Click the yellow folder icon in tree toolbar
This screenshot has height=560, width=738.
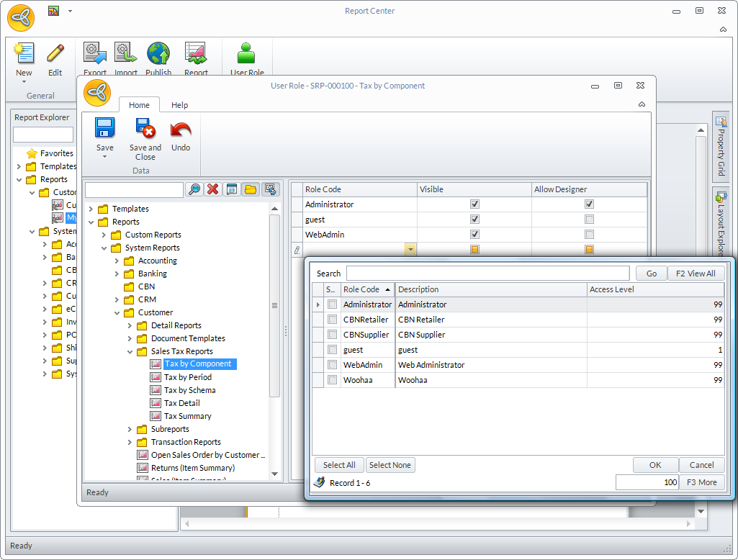tap(251, 189)
